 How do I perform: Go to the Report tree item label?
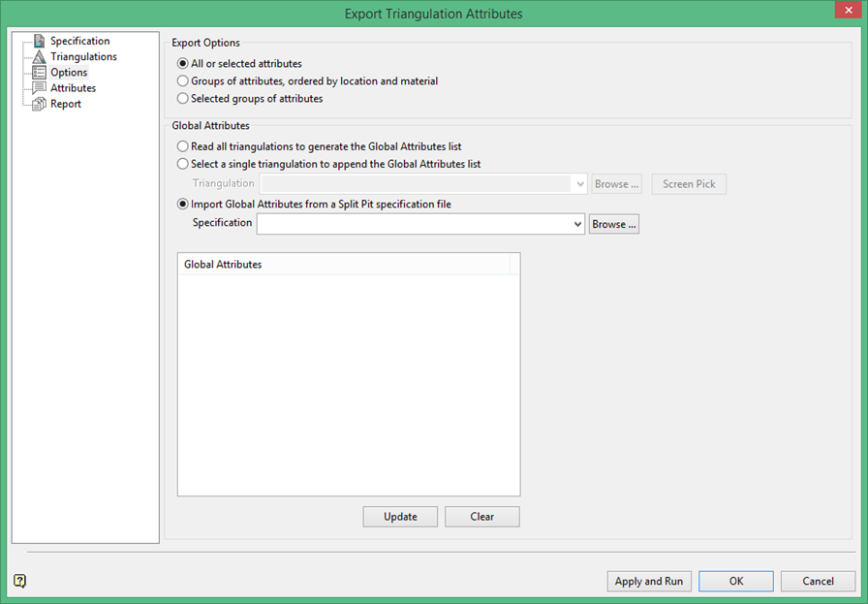tap(65, 104)
